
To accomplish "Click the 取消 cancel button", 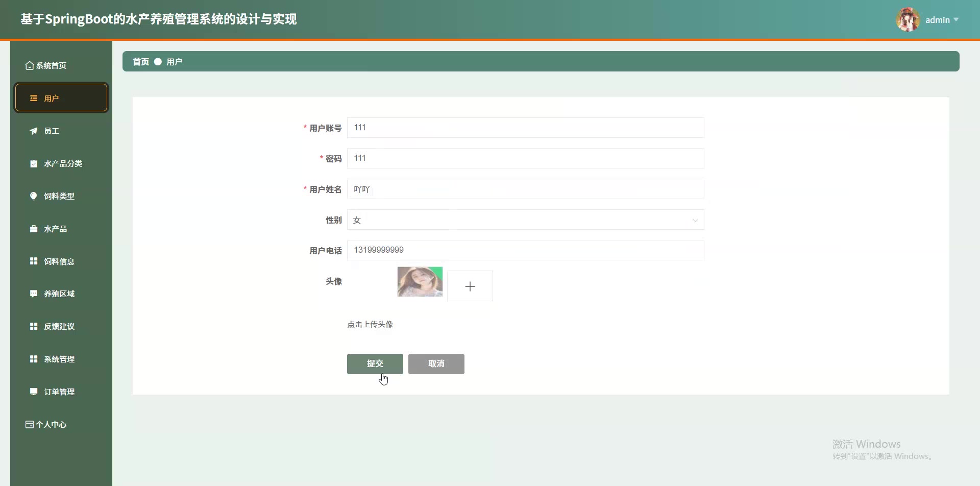I will tap(436, 364).
